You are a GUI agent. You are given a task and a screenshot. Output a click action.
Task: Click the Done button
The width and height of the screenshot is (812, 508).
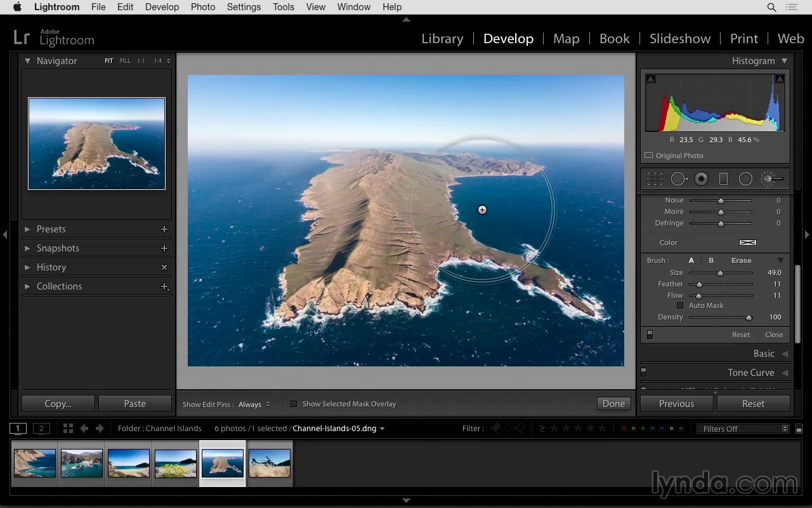point(613,404)
